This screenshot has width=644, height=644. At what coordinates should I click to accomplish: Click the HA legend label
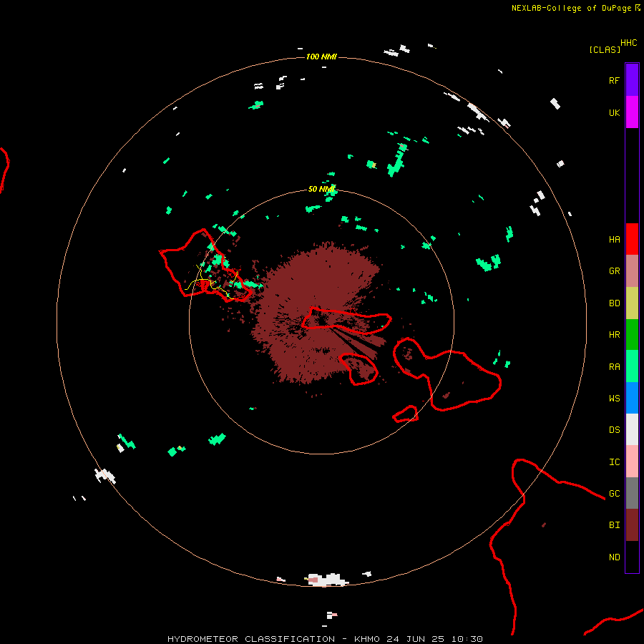(615, 240)
